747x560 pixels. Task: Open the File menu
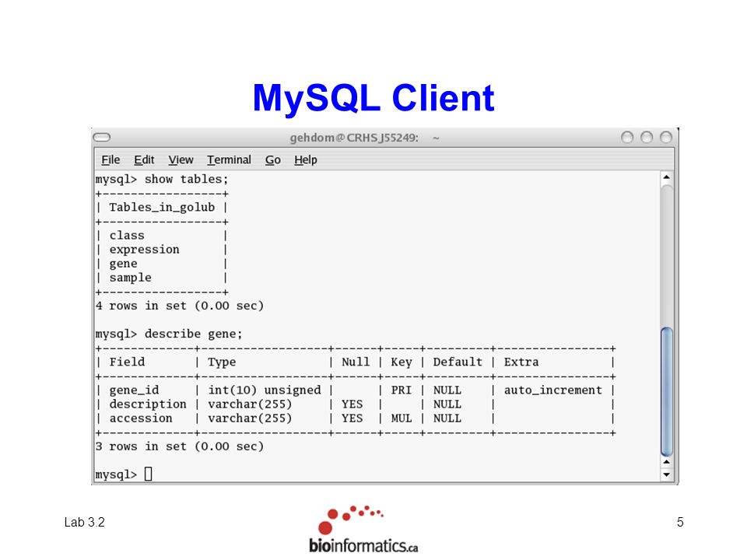click(110, 160)
